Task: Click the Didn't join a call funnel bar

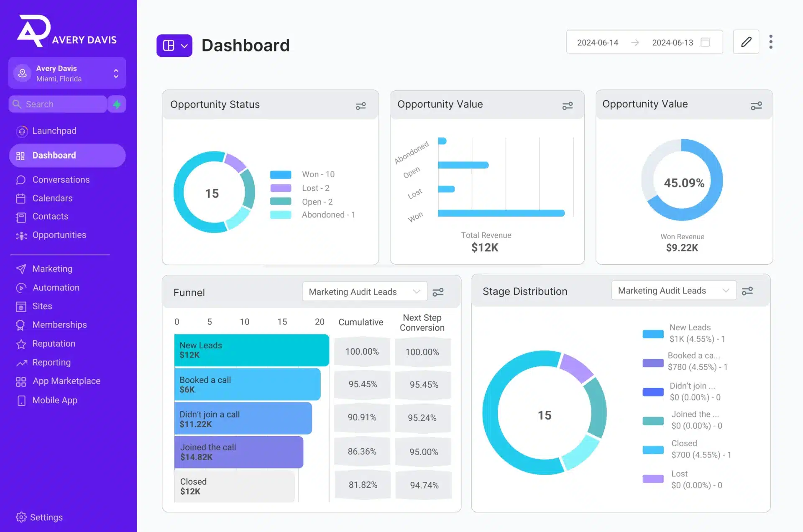Action: [x=243, y=419]
